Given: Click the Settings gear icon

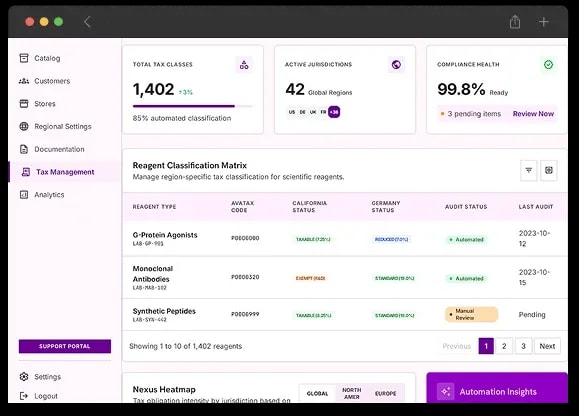Looking at the screenshot, I should click(x=24, y=377).
